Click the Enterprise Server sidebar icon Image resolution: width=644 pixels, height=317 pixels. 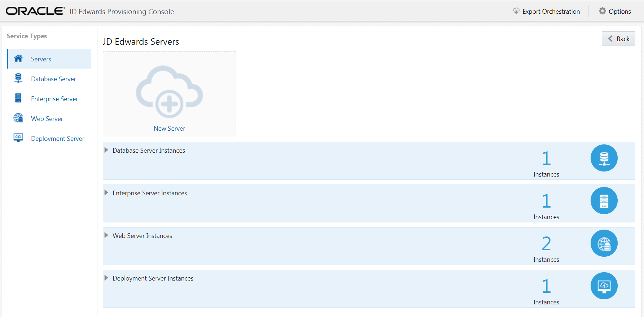pos(18,98)
